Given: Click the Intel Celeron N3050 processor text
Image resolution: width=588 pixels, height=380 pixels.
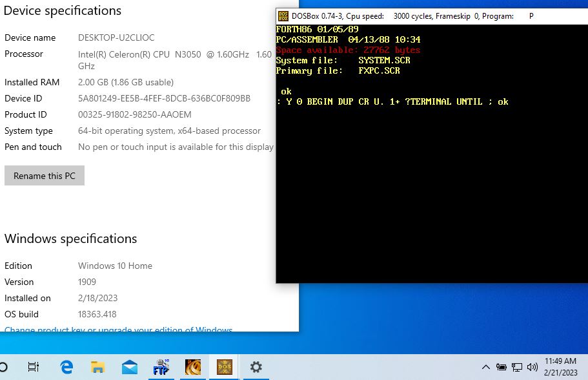Looking at the screenshot, I should click(175, 60).
